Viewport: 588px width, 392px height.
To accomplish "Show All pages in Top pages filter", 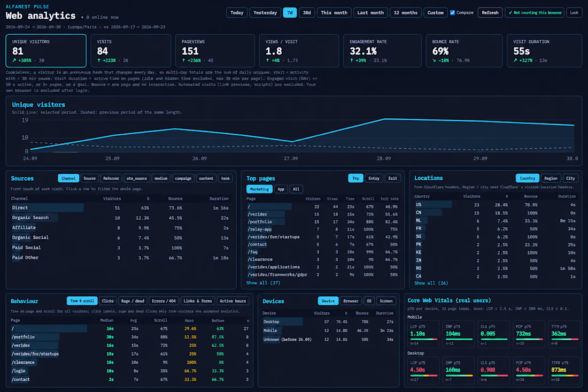I will point(296,189).
